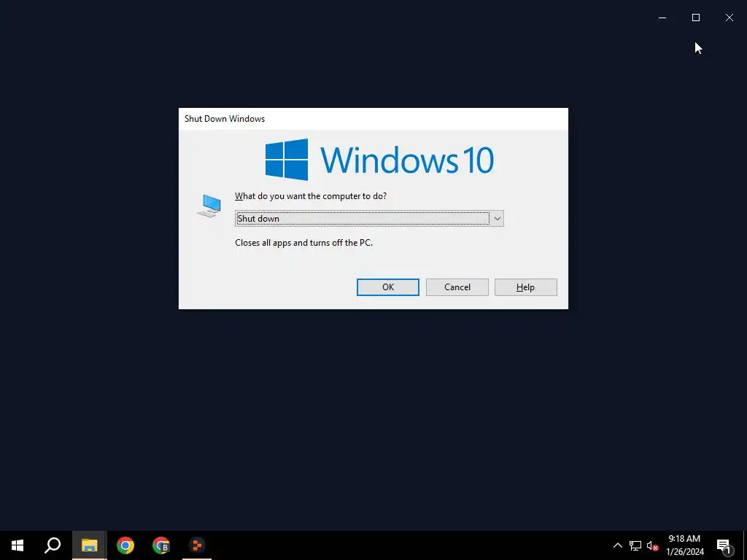The image size is (747, 560).
Task: Confirm shutdown with the OK button
Action: coord(388,287)
